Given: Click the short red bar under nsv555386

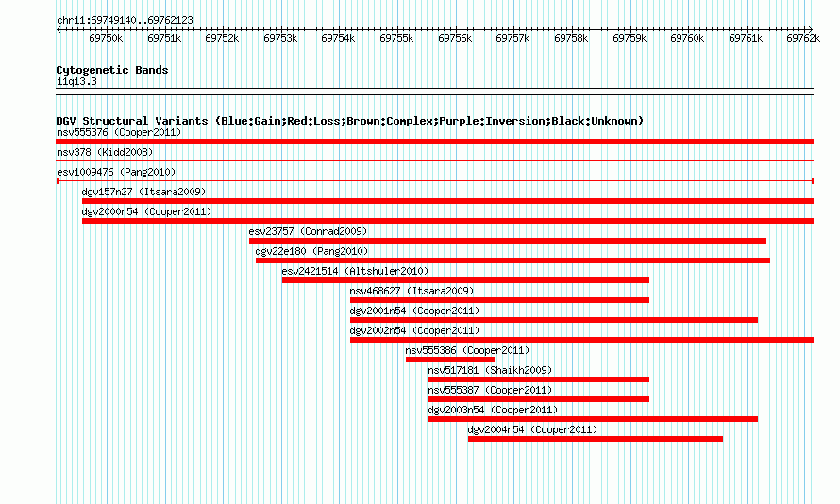Looking at the screenshot, I should click(x=450, y=360).
